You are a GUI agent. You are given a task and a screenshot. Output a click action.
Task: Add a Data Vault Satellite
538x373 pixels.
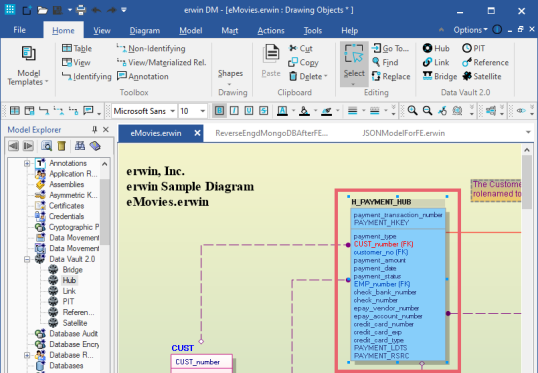pyautogui.click(x=482, y=76)
